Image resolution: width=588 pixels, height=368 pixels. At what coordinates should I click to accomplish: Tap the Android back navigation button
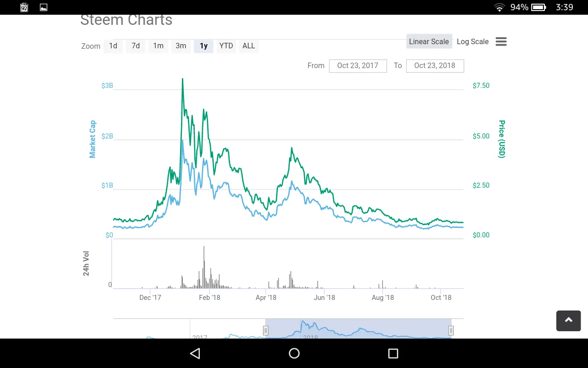(195, 353)
